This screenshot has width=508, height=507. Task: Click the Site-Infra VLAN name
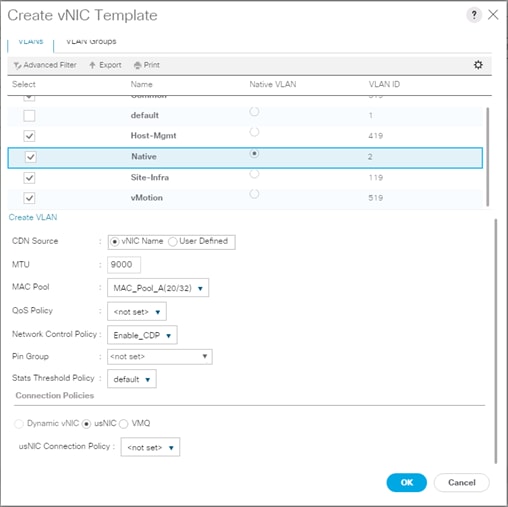(x=150, y=177)
